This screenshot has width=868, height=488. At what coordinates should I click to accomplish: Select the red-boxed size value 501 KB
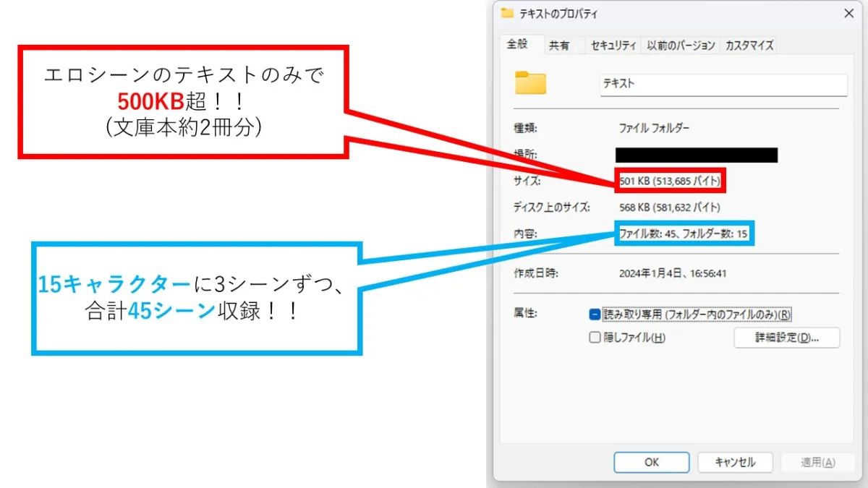point(670,181)
